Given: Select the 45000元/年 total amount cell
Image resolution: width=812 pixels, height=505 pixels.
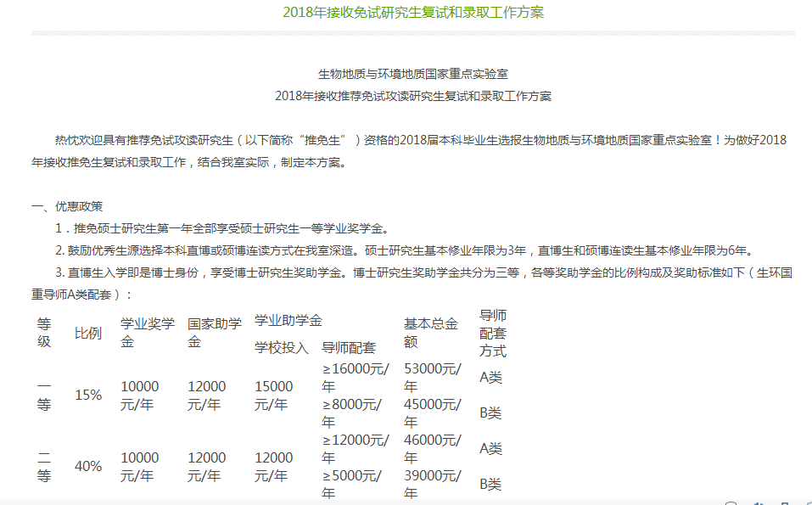Looking at the screenshot, I should pos(433,413).
